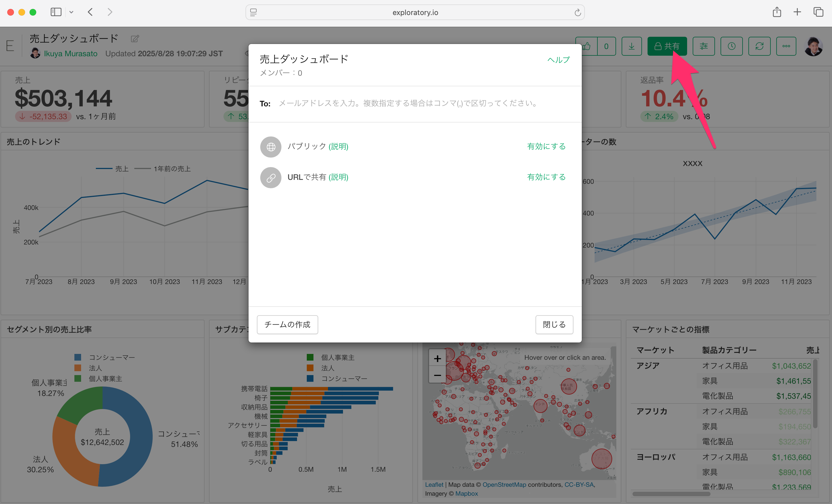This screenshot has width=832, height=504.
Task: Click the edit pencil next to dashboard title
Action: coord(135,39)
